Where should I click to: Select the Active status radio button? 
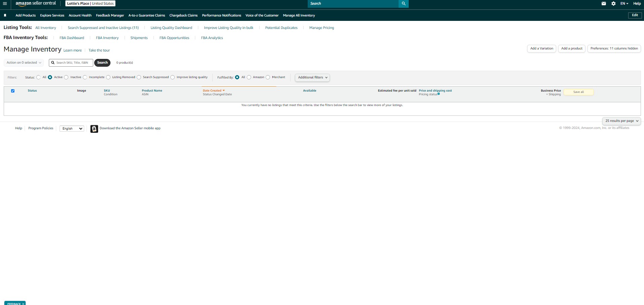[50, 77]
